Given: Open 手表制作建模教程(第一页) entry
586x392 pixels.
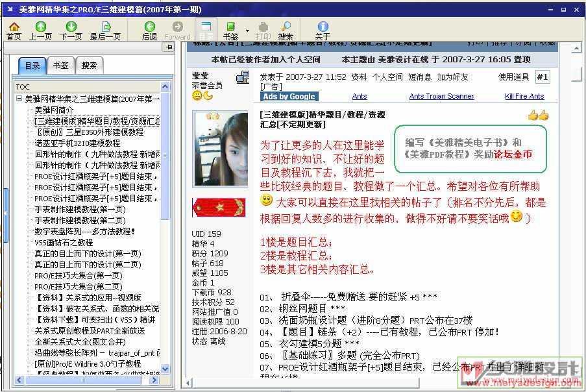Looking at the screenshot, I should (x=80, y=209).
